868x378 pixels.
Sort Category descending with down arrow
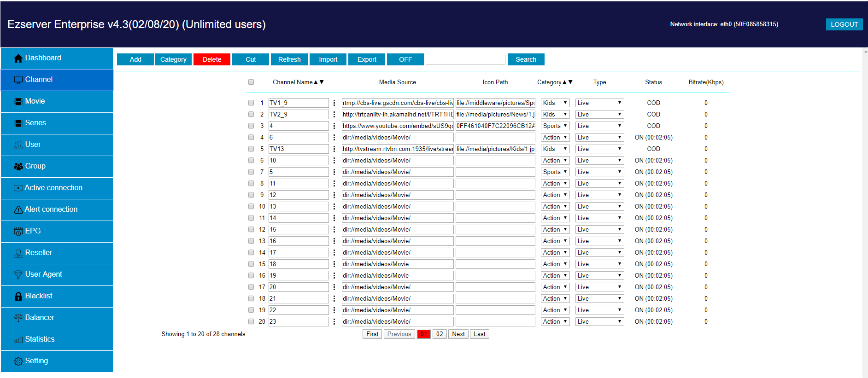(x=570, y=82)
